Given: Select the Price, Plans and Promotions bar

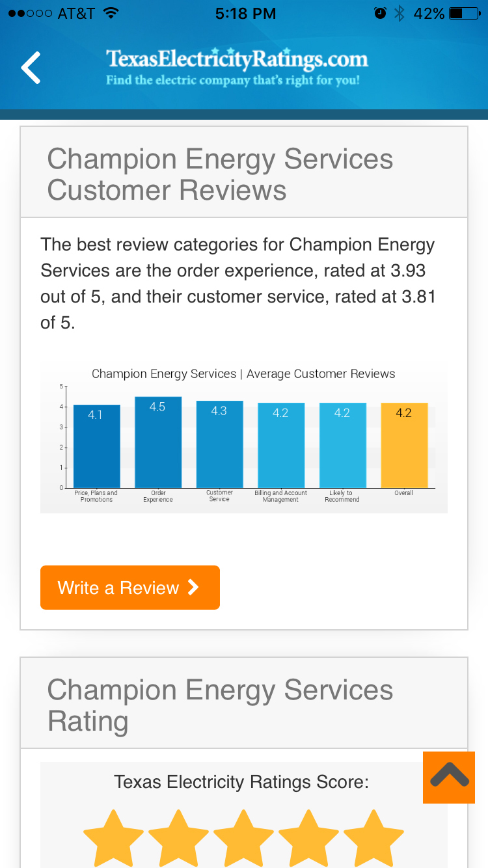Looking at the screenshot, I should point(96,446).
